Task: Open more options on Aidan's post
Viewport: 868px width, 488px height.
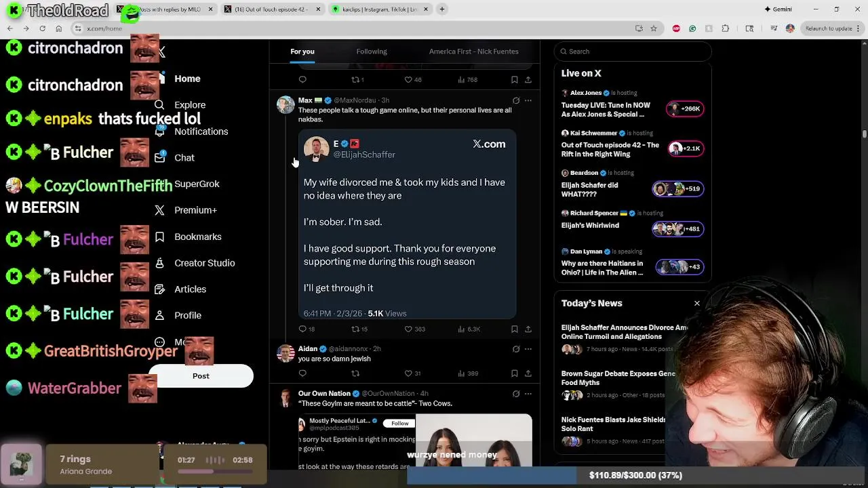Action: click(528, 349)
